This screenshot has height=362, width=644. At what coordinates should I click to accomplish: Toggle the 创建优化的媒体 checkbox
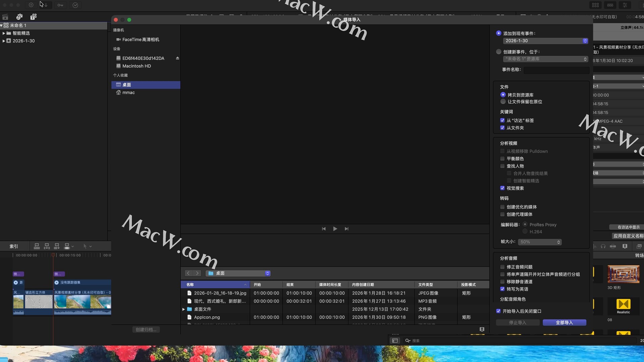[x=502, y=207]
